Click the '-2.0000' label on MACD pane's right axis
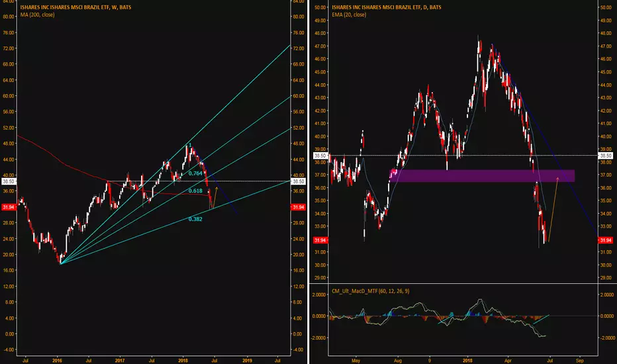 [x=608, y=338]
